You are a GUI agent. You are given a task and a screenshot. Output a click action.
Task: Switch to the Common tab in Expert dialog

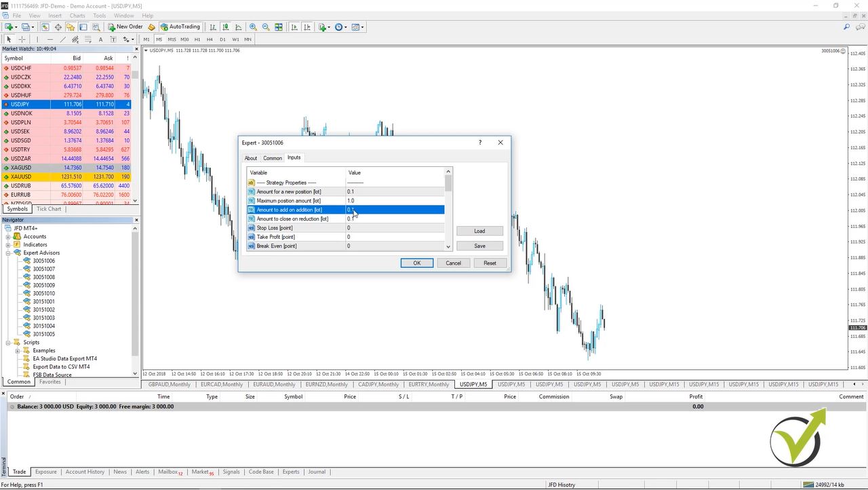272,157
